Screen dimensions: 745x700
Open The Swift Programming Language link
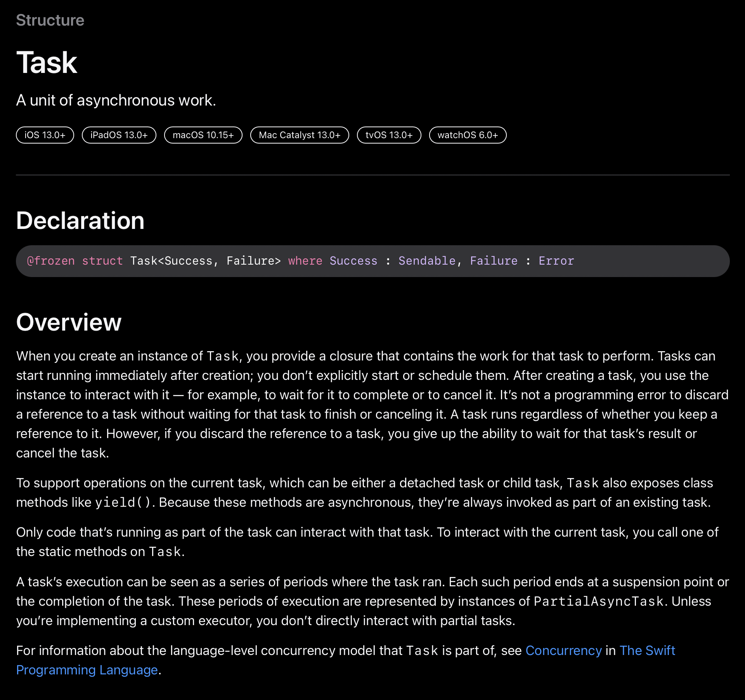pos(647,650)
